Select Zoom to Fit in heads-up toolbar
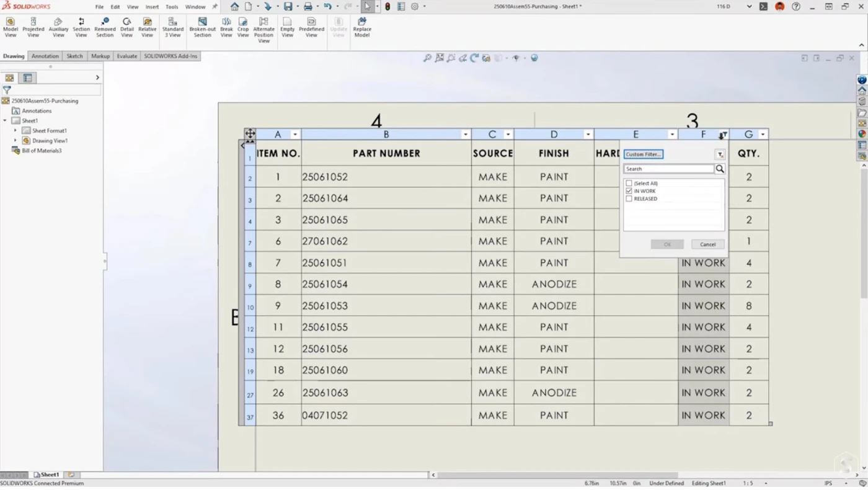 (x=427, y=58)
